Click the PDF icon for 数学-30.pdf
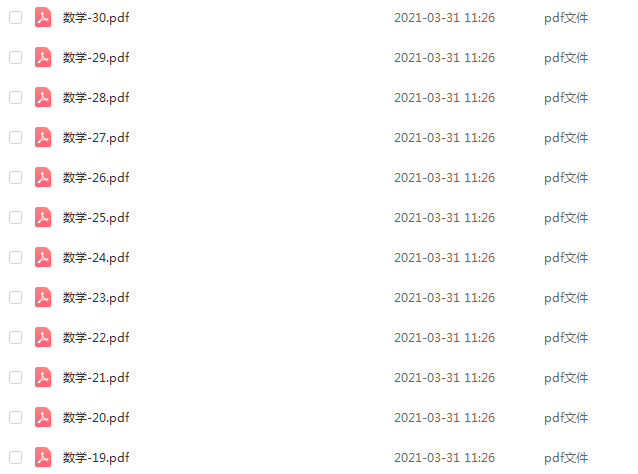Image resolution: width=638 pixels, height=474 pixels. tap(43, 17)
